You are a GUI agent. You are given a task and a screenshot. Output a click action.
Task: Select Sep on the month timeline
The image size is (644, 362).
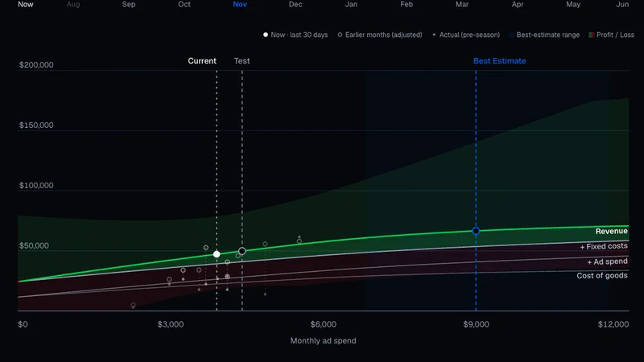129,5
